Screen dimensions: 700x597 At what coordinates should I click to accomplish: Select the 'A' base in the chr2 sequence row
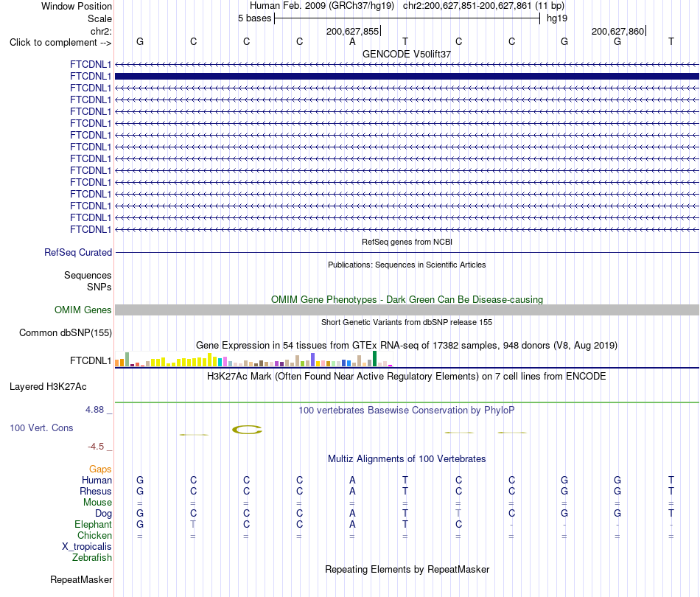coord(352,42)
